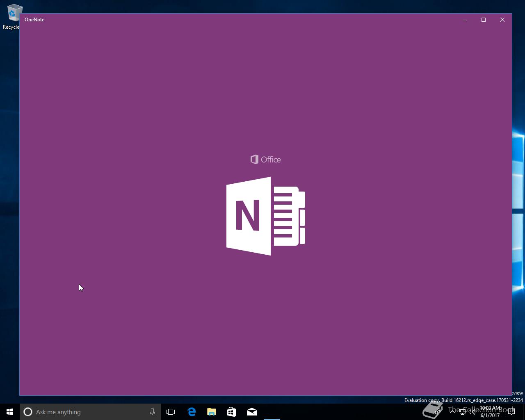Select the Recycle Bin desktop icon
Image resolution: width=525 pixels, height=420 pixels.
point(12,16)
